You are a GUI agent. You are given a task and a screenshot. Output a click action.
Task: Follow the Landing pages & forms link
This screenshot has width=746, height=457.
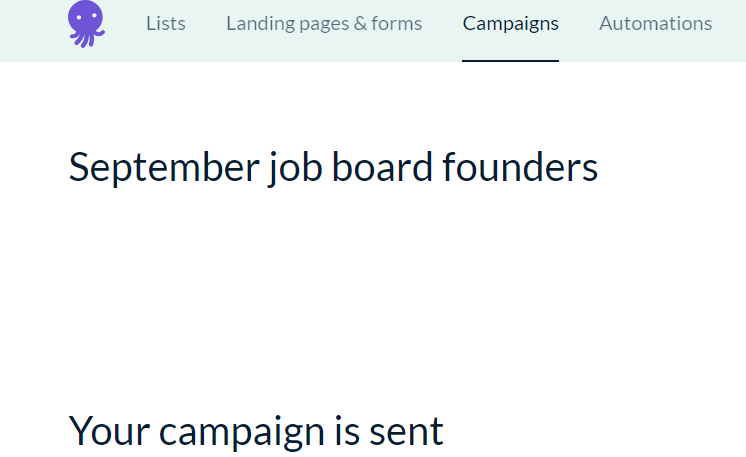coord(324,23)
